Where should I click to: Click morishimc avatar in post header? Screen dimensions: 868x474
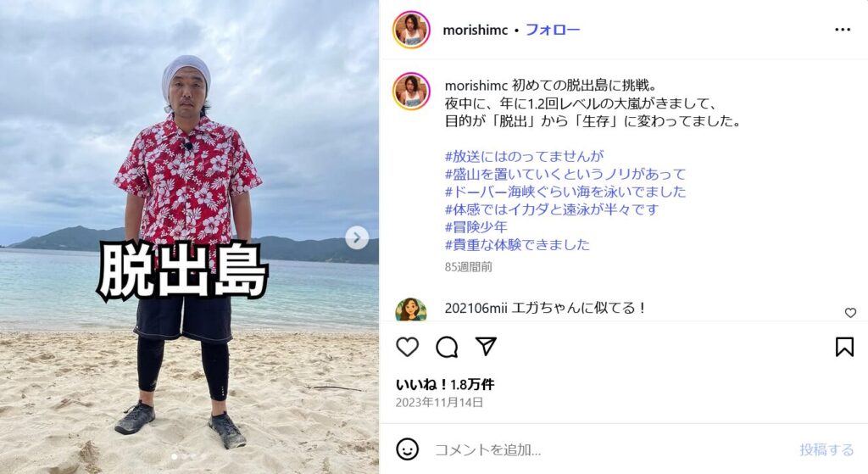411,30
